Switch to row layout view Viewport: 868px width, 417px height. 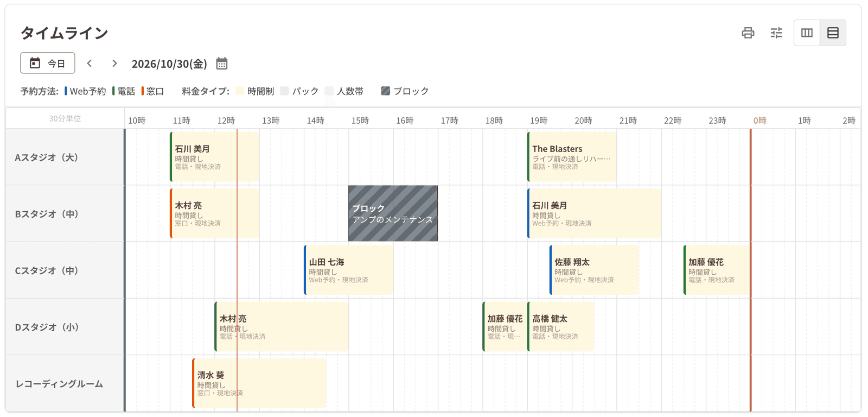833,33
